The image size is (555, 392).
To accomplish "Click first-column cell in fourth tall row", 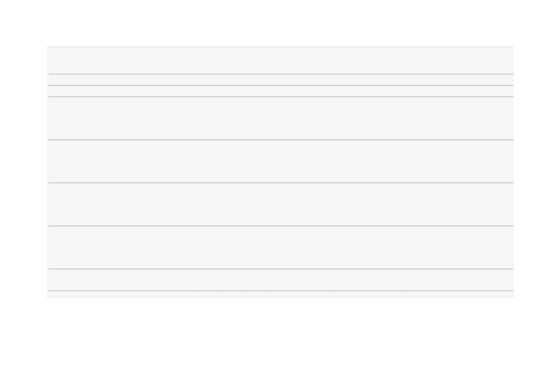I will [x=111, y=247].
